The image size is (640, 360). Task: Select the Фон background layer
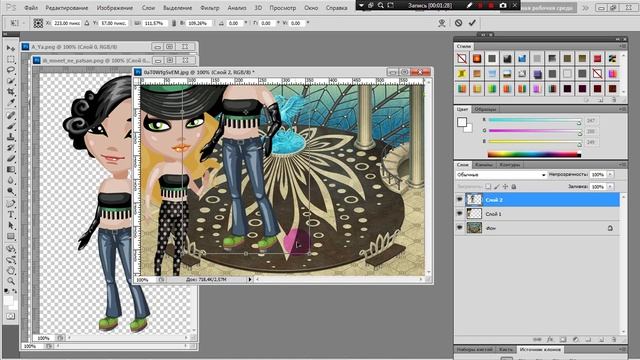(x=538, y=228)
